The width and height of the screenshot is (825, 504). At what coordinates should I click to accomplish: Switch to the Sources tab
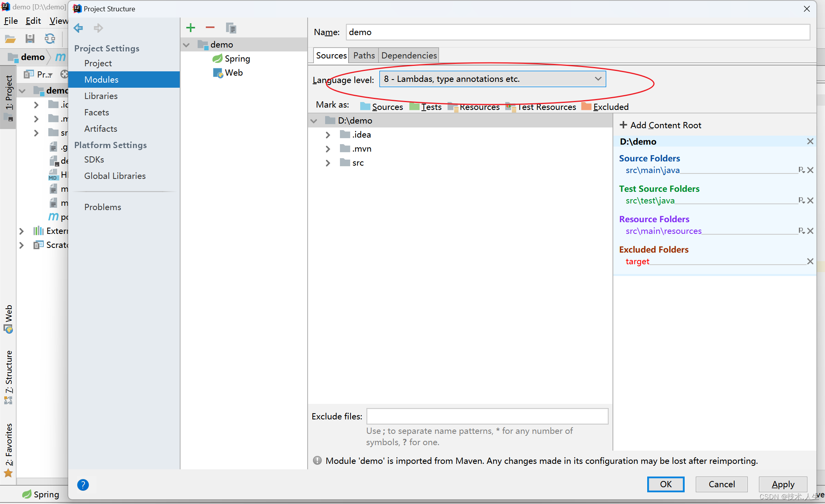pos(331,55)
